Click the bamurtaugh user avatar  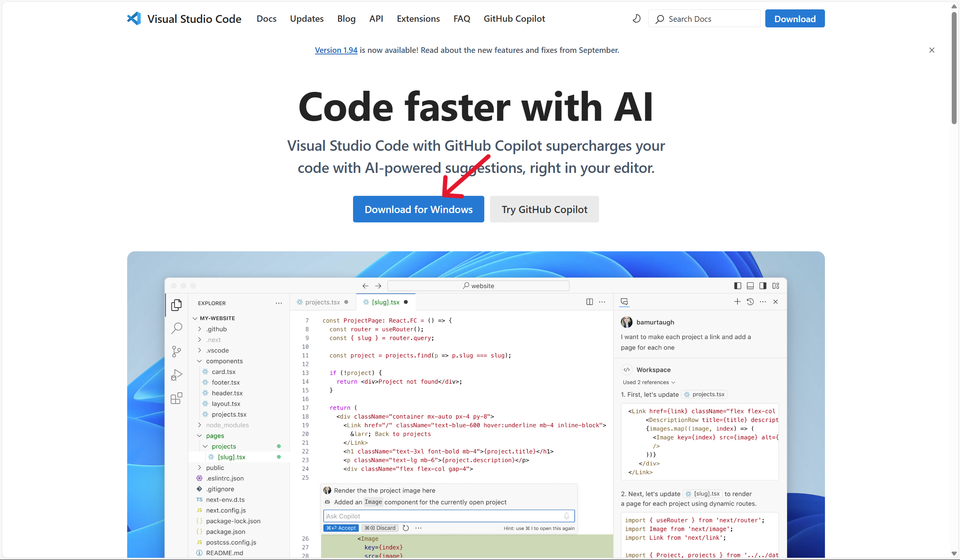626,322
